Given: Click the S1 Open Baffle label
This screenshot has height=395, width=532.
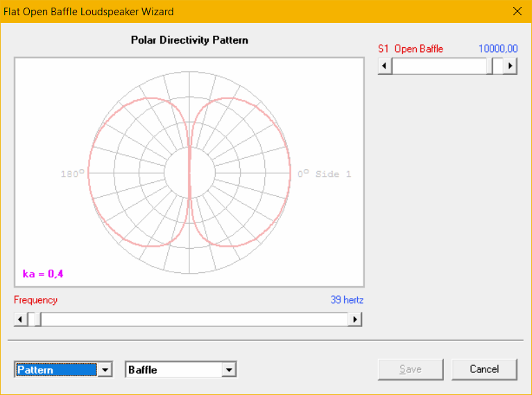Looking at the screenshot, I should click(x=411, y=49).
